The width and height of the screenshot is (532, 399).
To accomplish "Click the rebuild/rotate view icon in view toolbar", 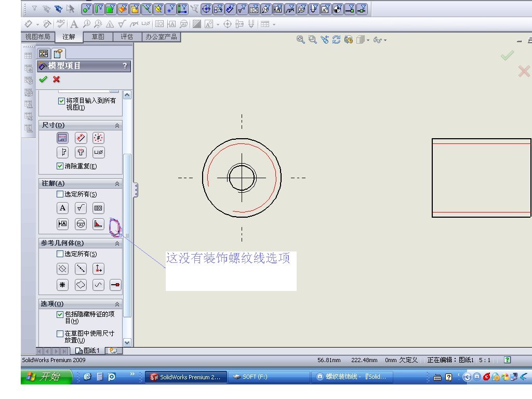I will pos(336,39).
